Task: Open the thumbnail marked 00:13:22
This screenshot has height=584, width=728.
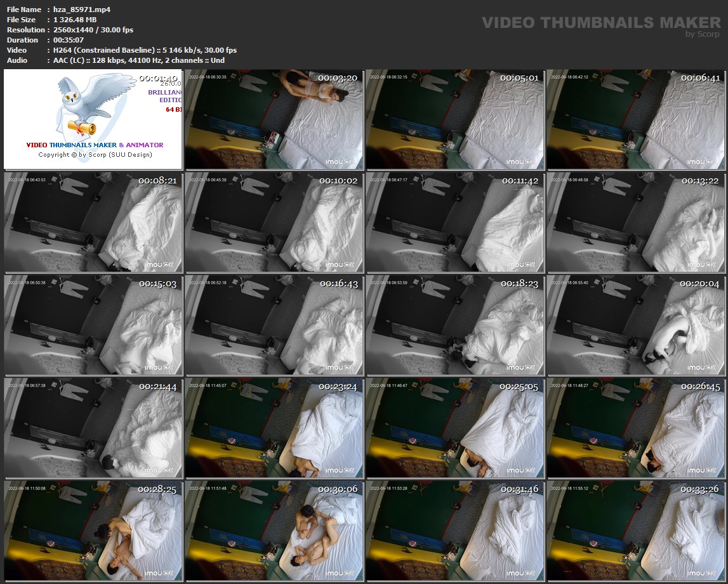Action: (636, 222)
